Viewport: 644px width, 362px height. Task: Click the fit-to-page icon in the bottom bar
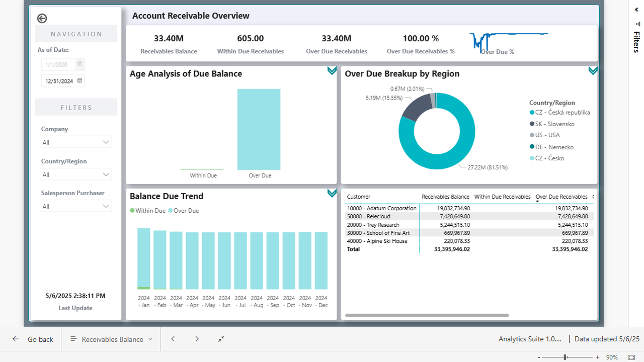[221, 339]
